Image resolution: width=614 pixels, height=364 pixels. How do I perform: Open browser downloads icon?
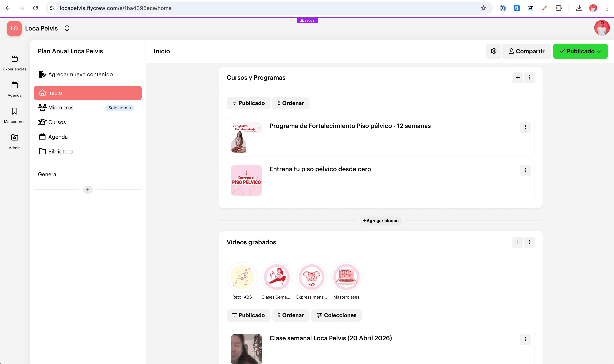(x=579, y=8)
